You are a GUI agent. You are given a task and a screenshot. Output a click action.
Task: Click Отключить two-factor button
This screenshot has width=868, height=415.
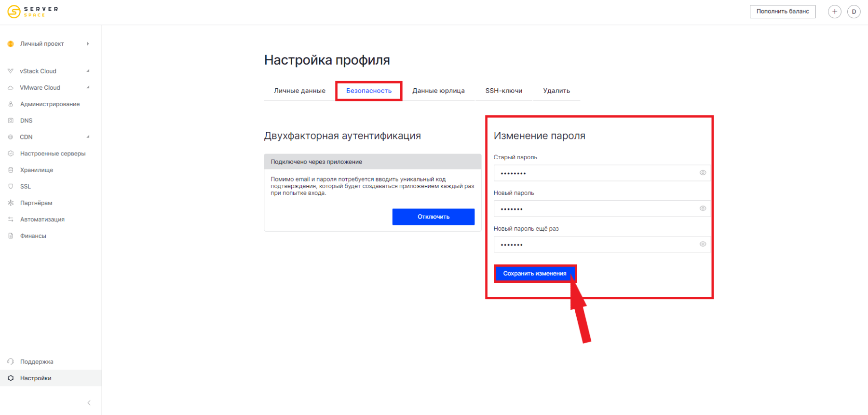coord(434,217)
